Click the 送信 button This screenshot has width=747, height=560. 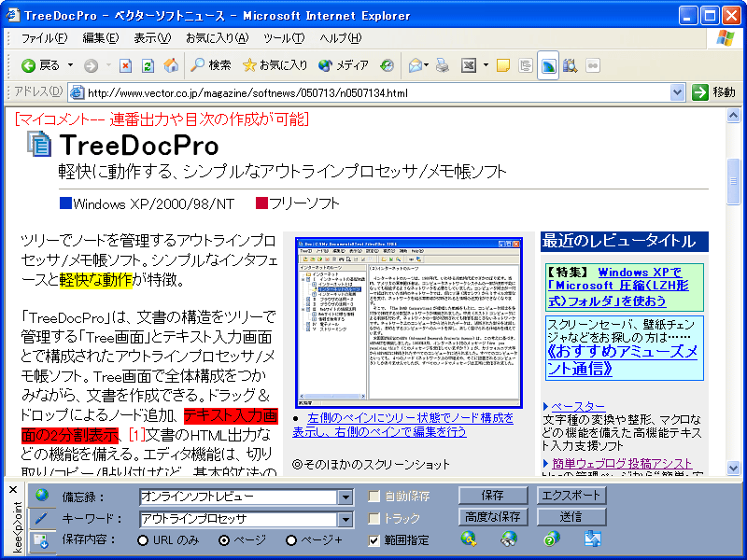click(571, 517)
